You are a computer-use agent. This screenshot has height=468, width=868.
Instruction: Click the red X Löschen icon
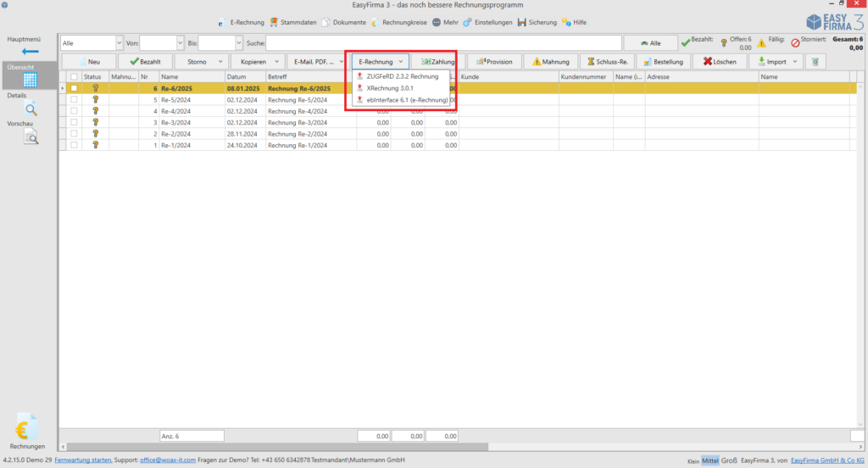pyautogui.click(x=708, y=62)
